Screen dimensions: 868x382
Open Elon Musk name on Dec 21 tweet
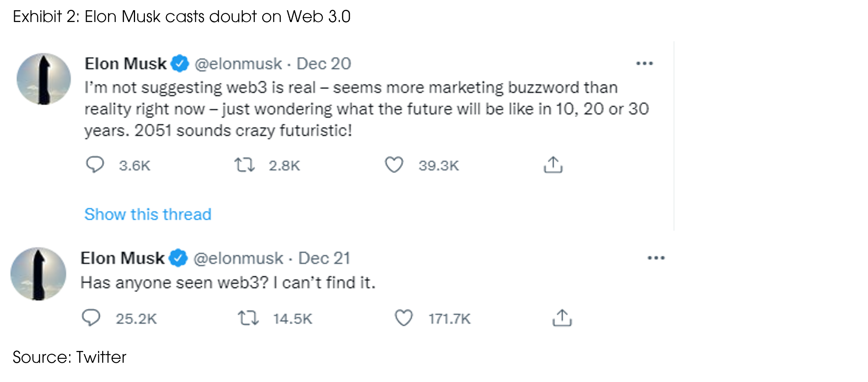pyautogui.click(x=122, y=258)
